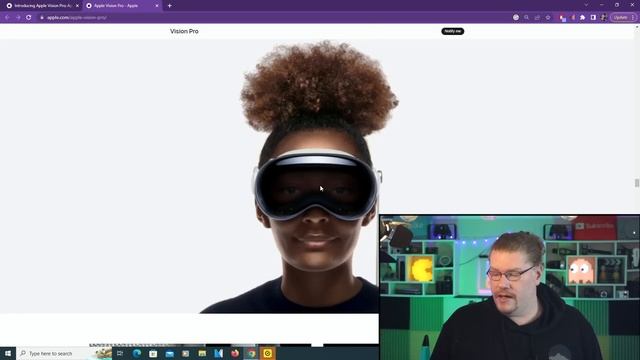640x360 pixels.
Task: Toggle the browser side panel
Action: pyautogui.click(x=593, y=18)
